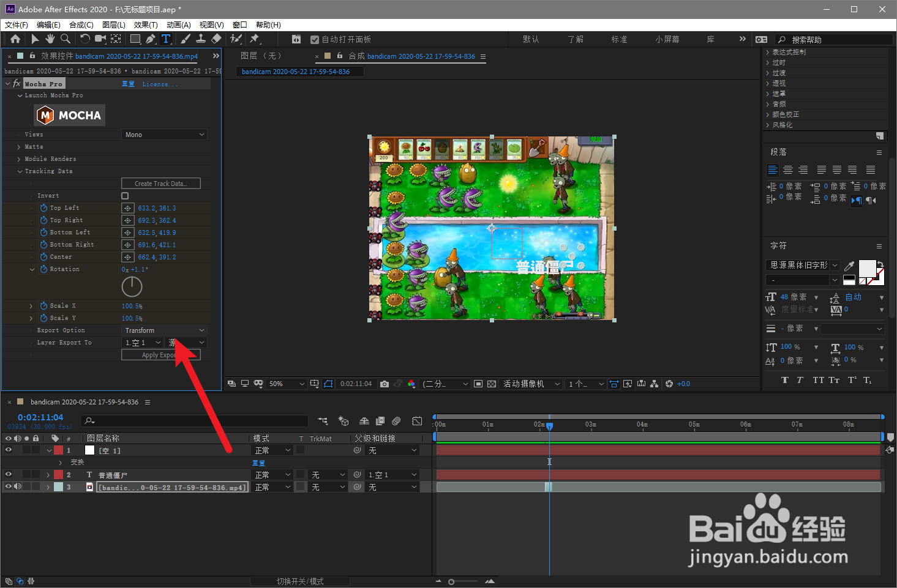Toggle lock on the effect controls panel tab

32,56
